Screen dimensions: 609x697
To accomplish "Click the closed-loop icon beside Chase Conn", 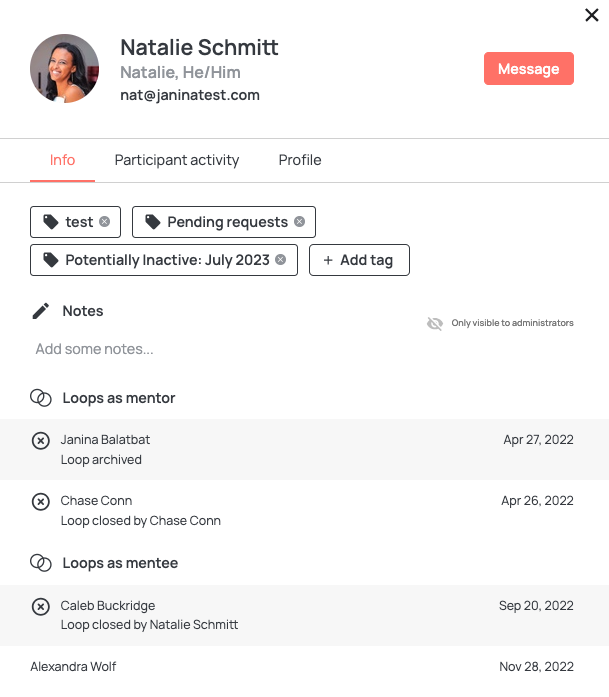I will 40,502.
